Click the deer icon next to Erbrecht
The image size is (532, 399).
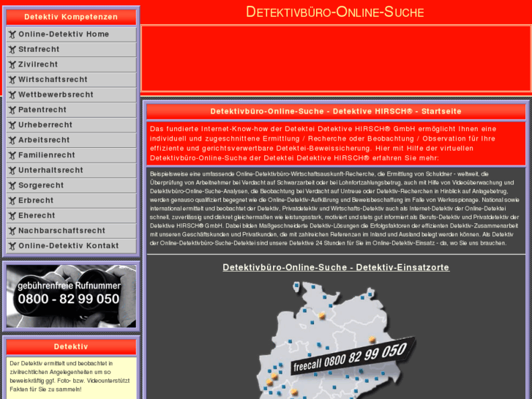(12, 201)
